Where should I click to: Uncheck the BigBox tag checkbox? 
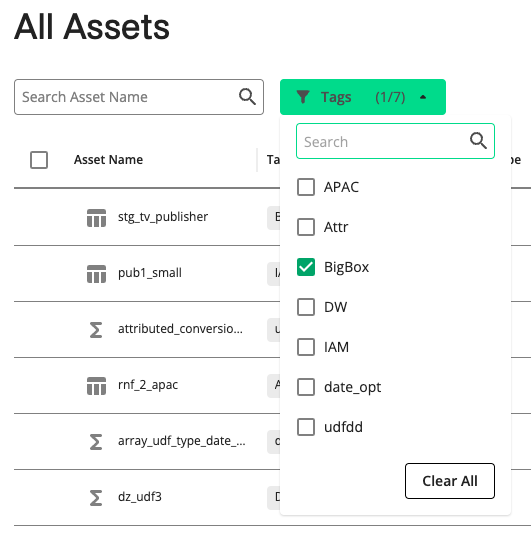point(306,267)
